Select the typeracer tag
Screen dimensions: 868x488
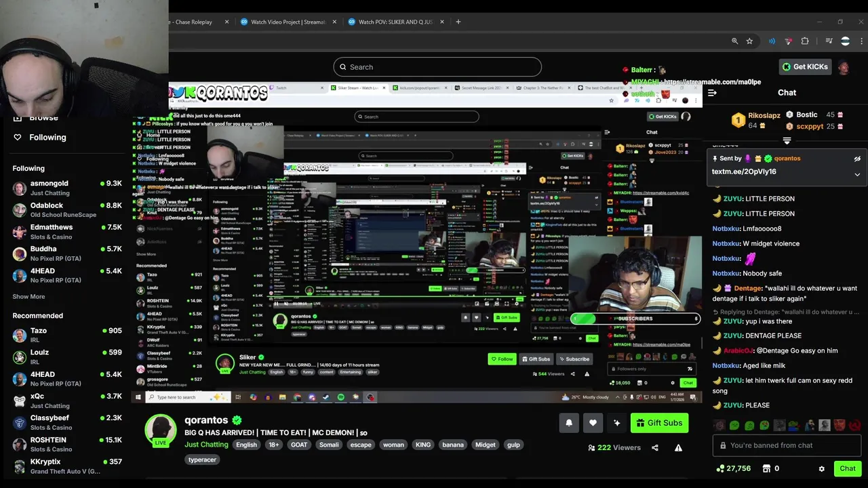202,460
